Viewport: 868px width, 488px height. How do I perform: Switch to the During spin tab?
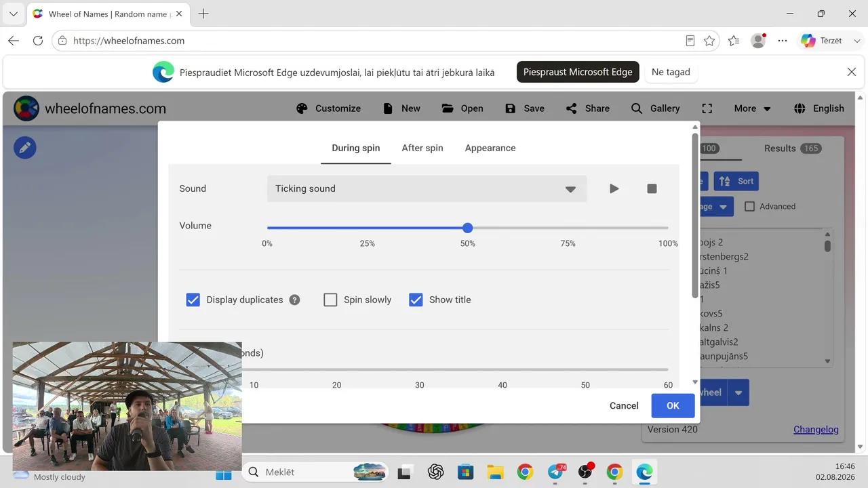356,148
